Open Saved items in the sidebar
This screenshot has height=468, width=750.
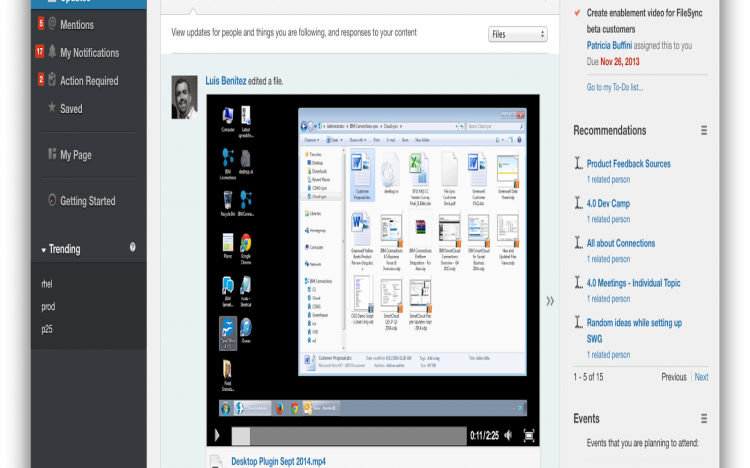point(71,109)
